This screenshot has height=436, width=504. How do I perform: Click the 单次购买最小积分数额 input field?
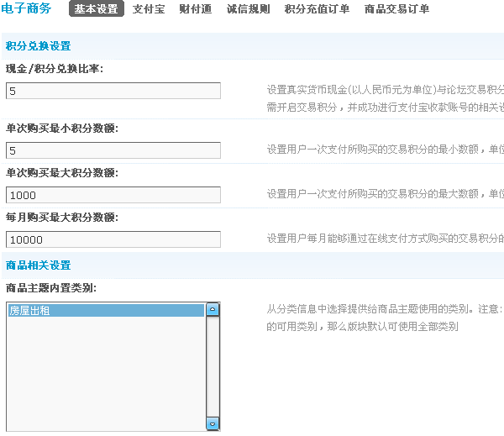point(113,150)
